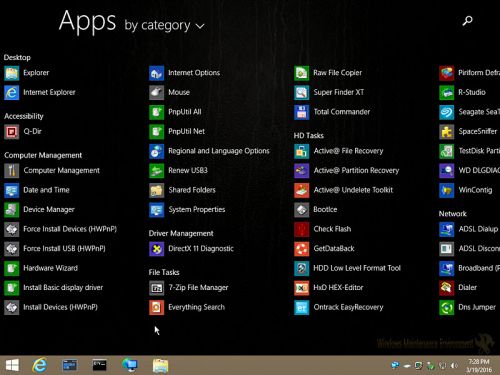This screenshot has width=500, height=375.
Task: Launch Device Manager icon
Action: [x=12, y=210]
